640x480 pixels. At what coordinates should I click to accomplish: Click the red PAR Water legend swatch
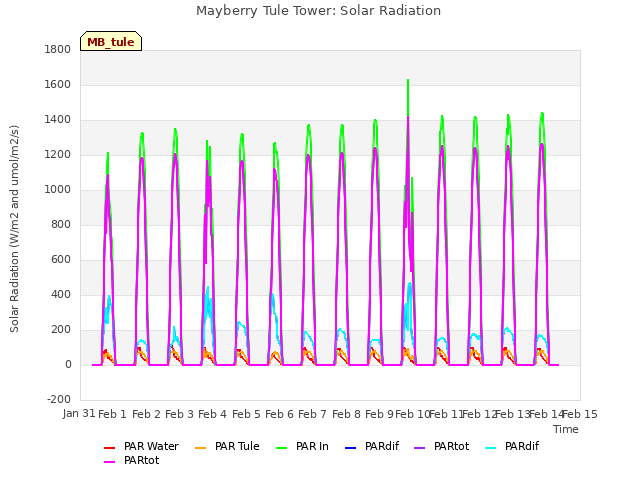[109, 448]
